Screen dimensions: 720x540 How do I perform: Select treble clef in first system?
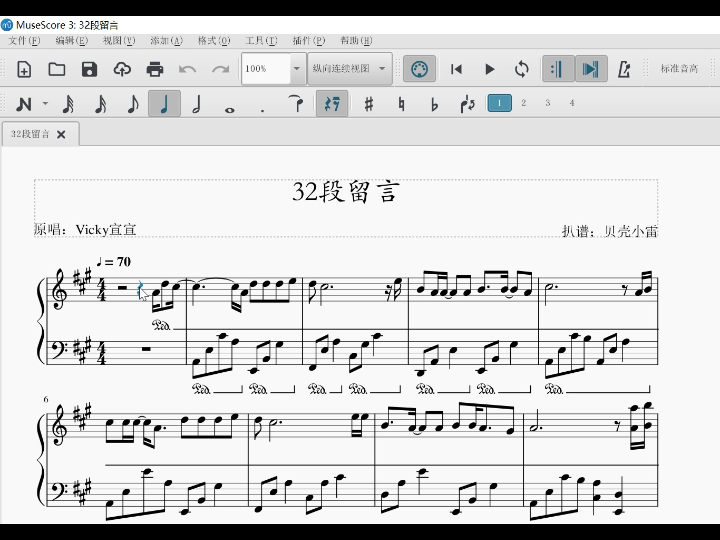pyautogui.click(x=60, y=289)
